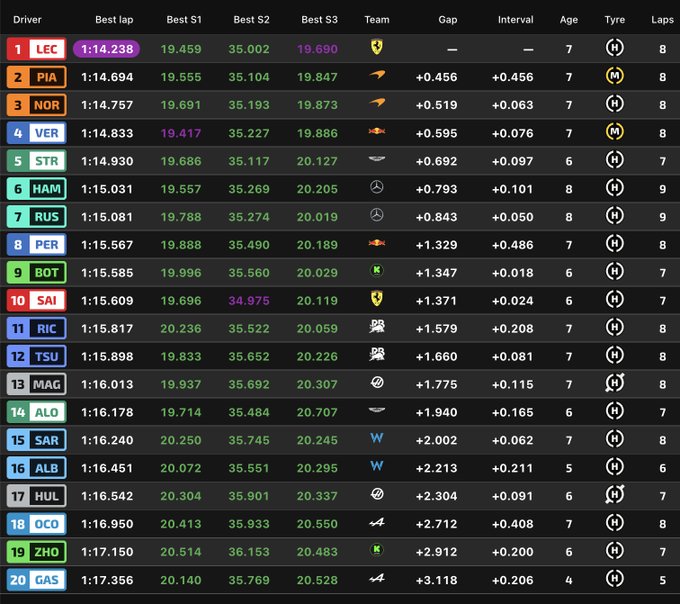
Task: Click the Age column header
Action: coord(569,20)
